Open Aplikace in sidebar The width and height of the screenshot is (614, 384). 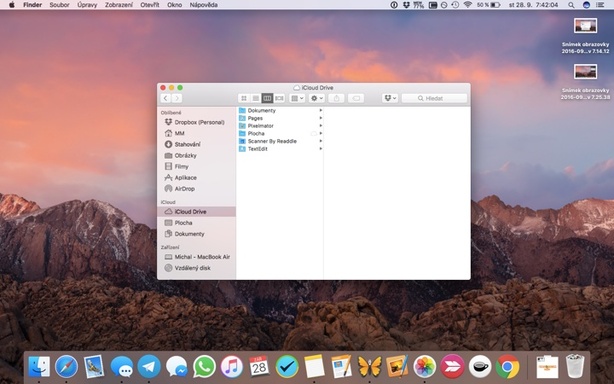click(196, 177)
